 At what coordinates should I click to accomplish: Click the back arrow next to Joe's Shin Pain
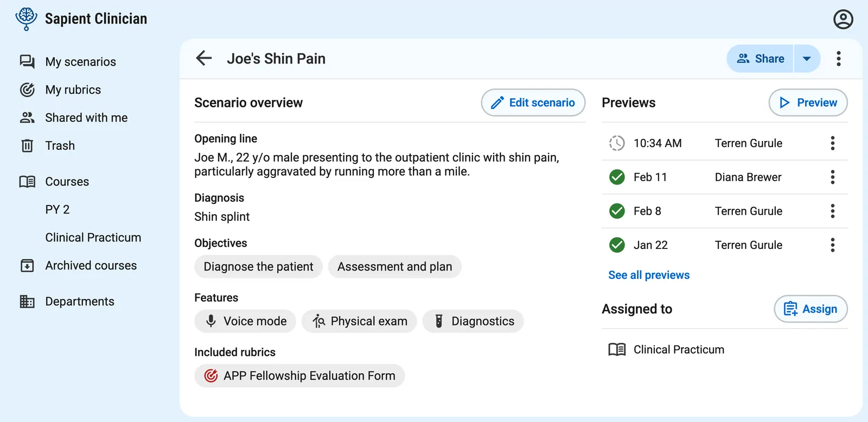tap(203, 58)
